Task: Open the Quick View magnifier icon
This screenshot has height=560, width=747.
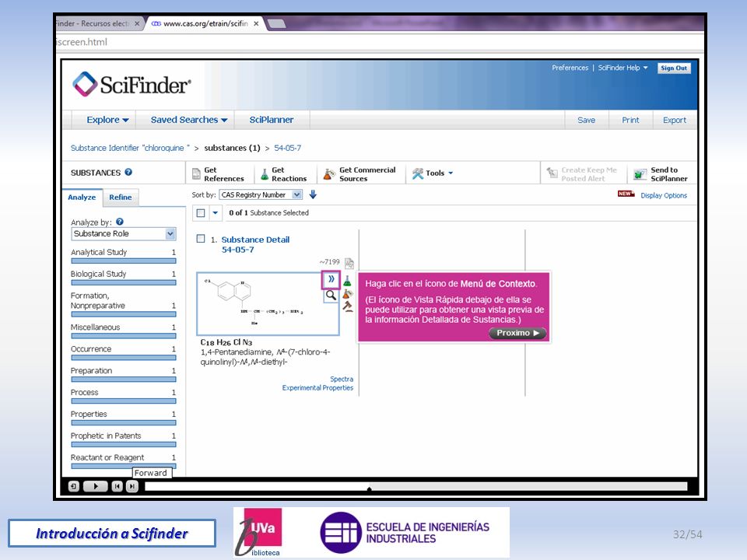Action: tap(331, 296)
